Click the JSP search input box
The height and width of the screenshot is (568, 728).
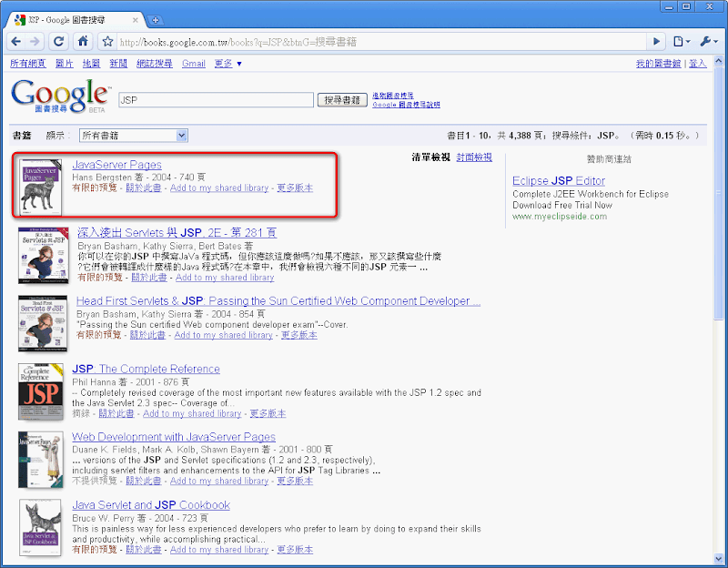click(x=216, y=100)
